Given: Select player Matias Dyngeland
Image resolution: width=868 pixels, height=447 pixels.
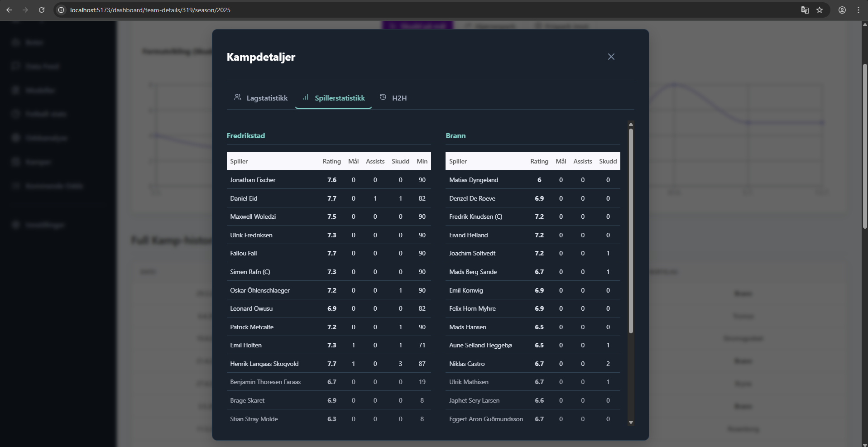Looking at the screenshot, I should (474, 180).
